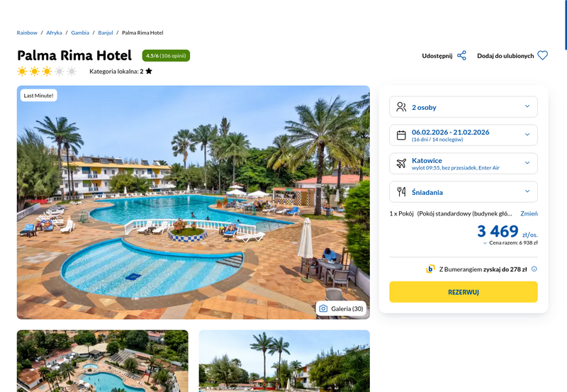Click the cutlery icon in Śniadania field
Viewport: 567px width, 392px height.
401,191
